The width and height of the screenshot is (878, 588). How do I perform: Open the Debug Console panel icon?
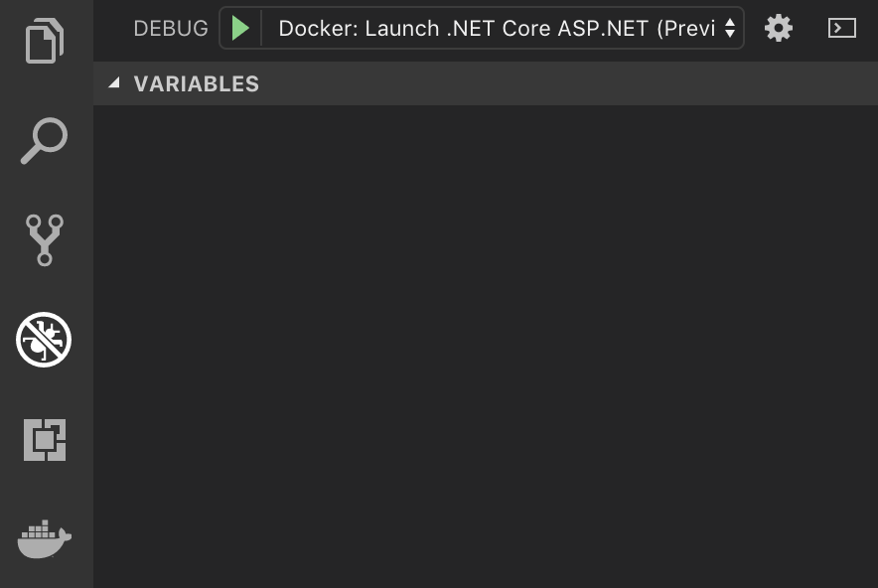[843, 28]
